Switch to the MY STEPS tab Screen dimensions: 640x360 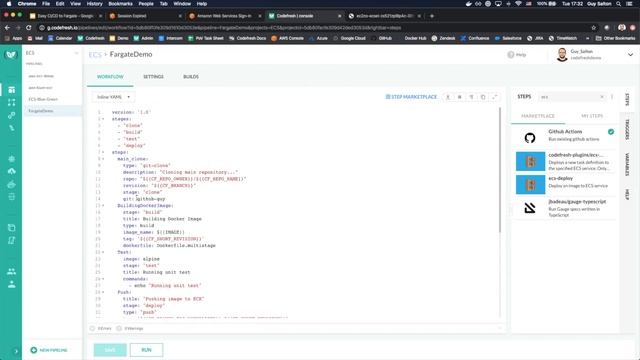tap(592, 116)
